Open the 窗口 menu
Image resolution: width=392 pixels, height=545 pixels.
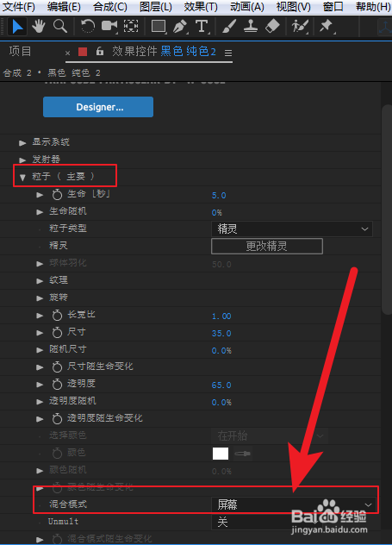click(333, 7)
